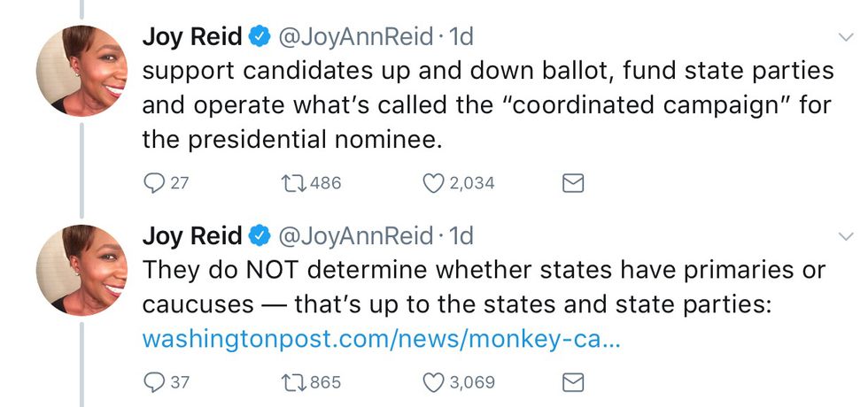
Task: Open the washingtonpost.com article link
Action: [x=381, y=340]
